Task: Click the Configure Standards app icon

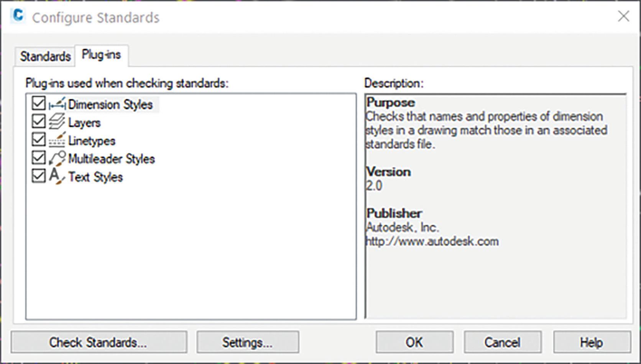Action: [18, 16]
